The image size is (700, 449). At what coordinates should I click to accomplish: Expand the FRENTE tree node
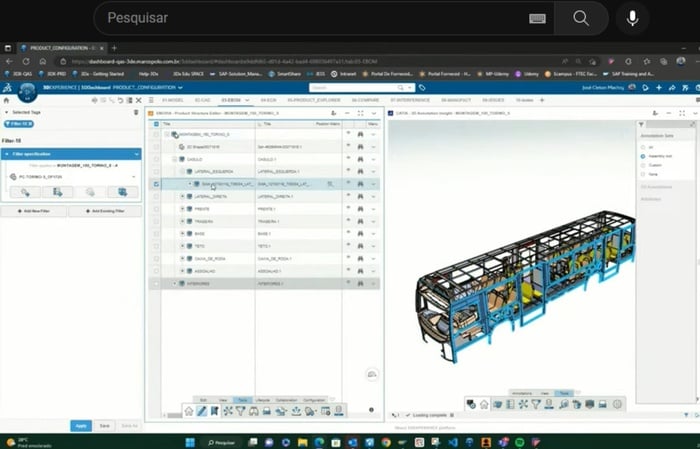(182, 209)
